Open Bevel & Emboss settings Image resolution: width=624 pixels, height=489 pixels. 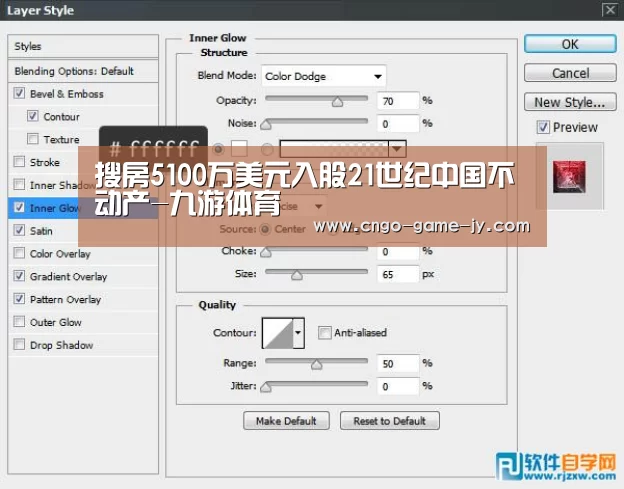(x=67, y=94)
